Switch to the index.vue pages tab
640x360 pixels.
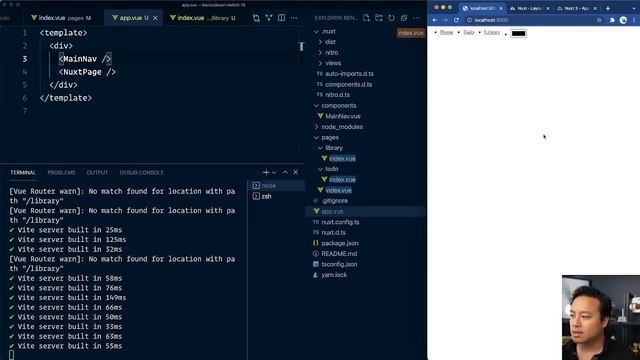coord(61,18)
